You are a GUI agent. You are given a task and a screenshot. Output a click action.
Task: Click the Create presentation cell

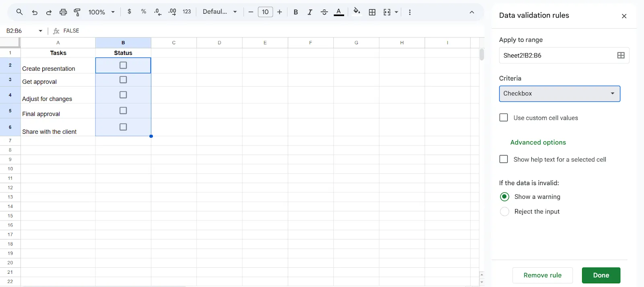click(x=58, y=66)
